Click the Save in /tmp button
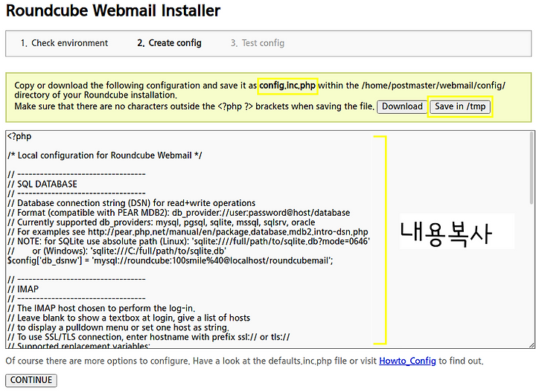The height and width of the screenshot is (392, 536). [460, 106]
